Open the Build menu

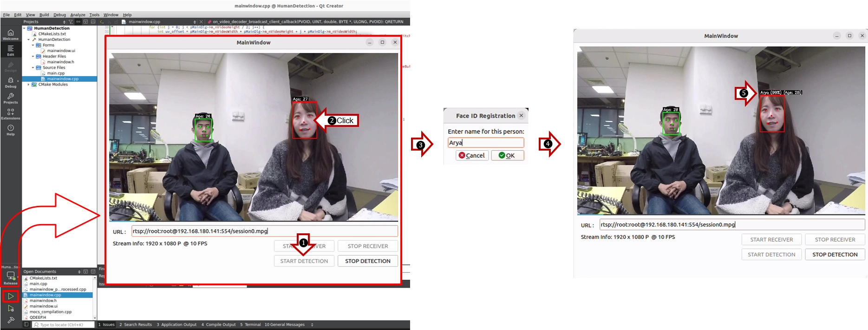[x=44, y=15]
